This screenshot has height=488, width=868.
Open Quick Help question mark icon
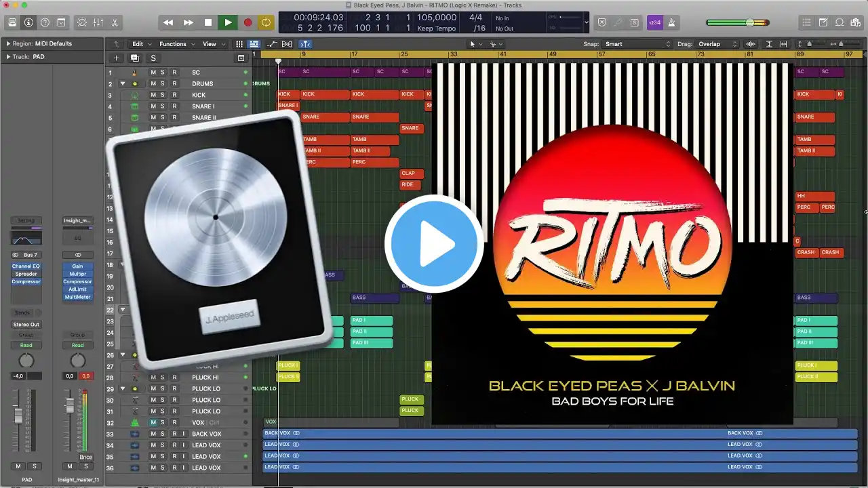pyautogui.click(x=45, y=22)
